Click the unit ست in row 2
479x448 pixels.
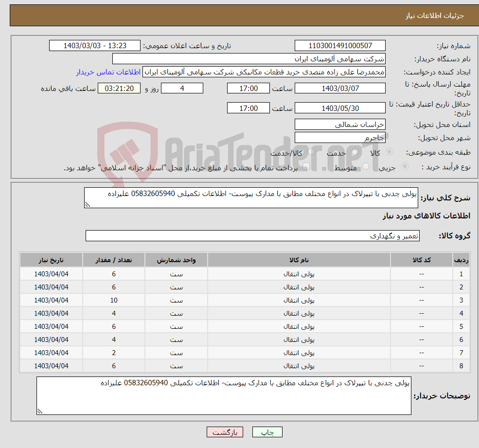176,287
